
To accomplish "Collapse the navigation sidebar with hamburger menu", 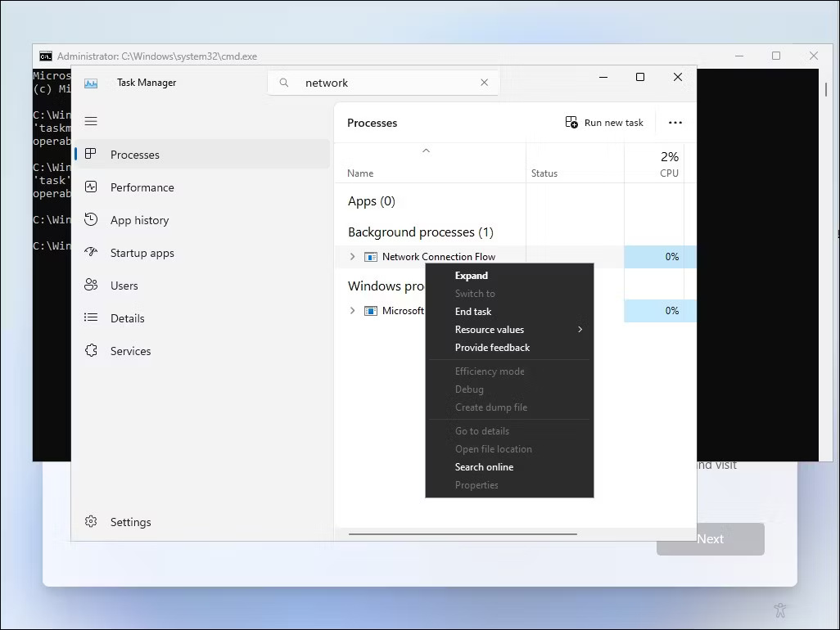I will click(x=91, y=120).
